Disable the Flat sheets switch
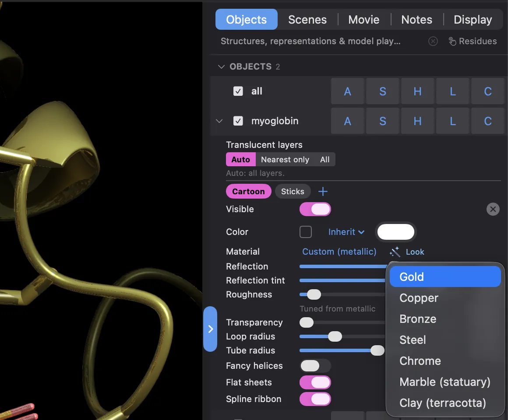 315,382
